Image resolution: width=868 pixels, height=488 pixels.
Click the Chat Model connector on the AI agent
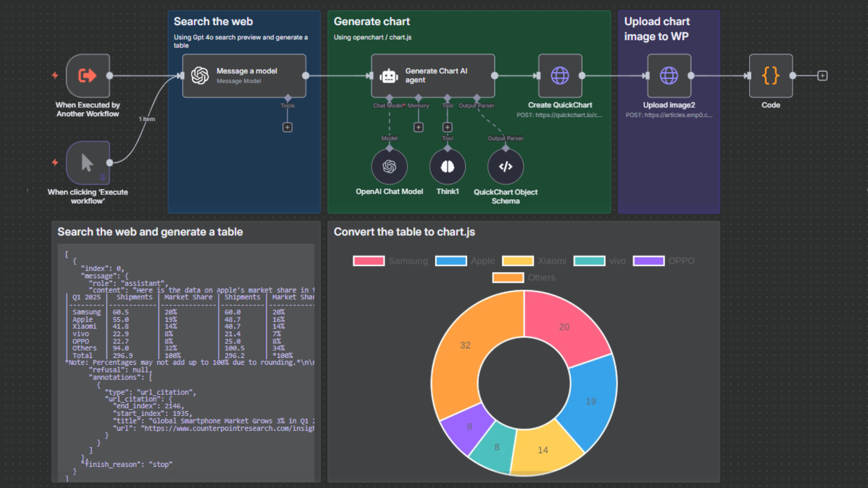(x=389, y=98)
